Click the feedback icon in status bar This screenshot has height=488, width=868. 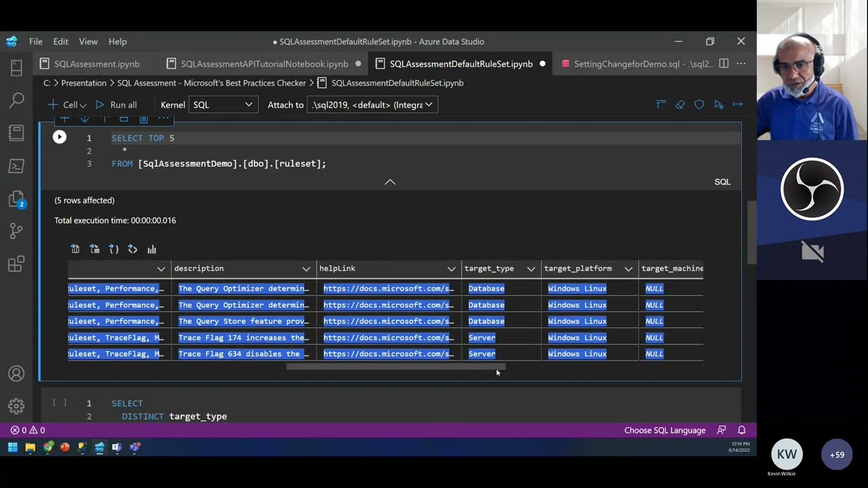point(722,430)
